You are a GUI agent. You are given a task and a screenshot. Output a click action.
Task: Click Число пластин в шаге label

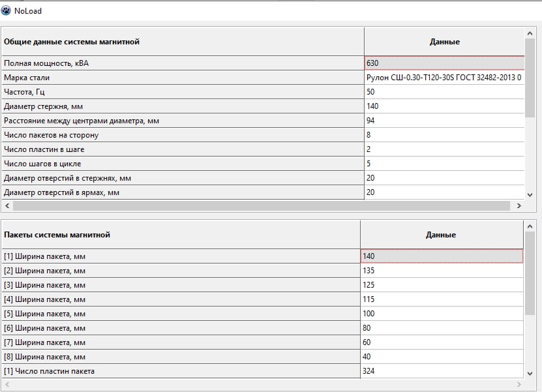44,149
